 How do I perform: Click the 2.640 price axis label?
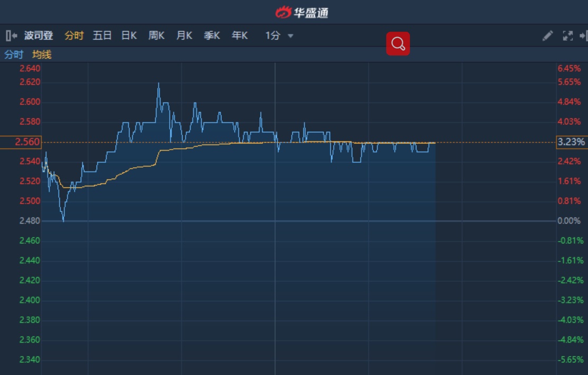click(x=30, y=69)
